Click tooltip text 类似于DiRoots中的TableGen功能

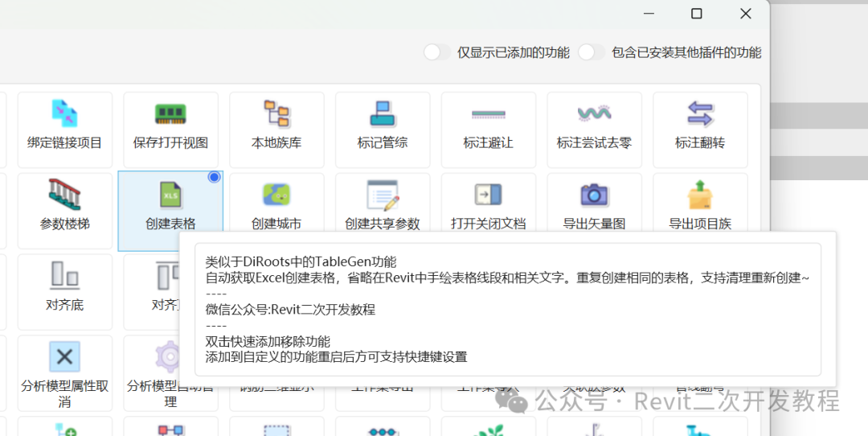(x=301, y=261)
